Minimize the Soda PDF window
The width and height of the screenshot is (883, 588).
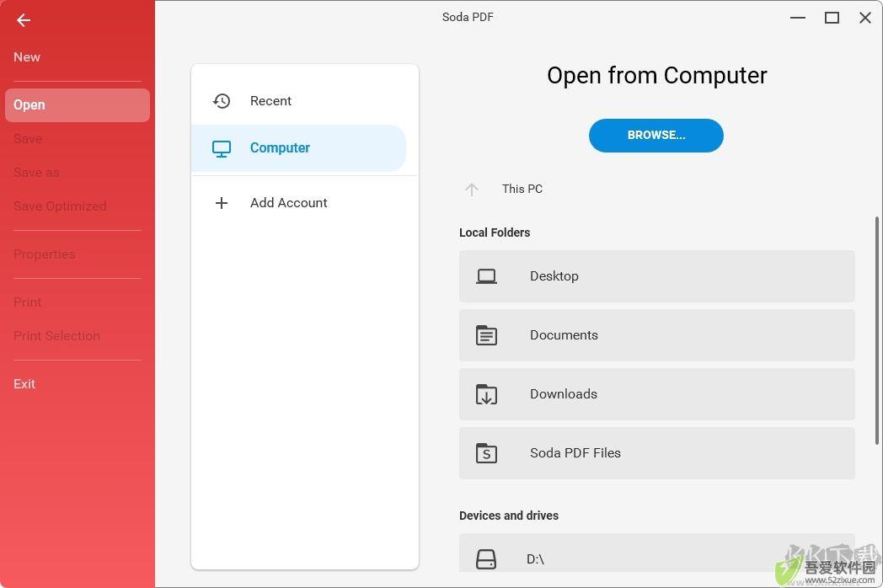coord(797,18)
